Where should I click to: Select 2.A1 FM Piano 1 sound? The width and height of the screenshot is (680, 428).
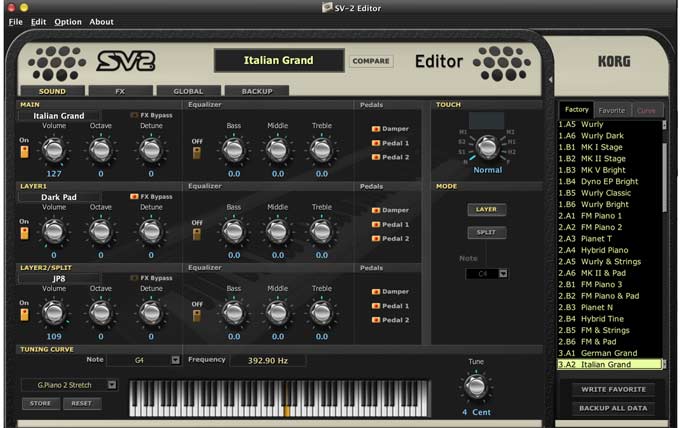(x=609, y=216)
